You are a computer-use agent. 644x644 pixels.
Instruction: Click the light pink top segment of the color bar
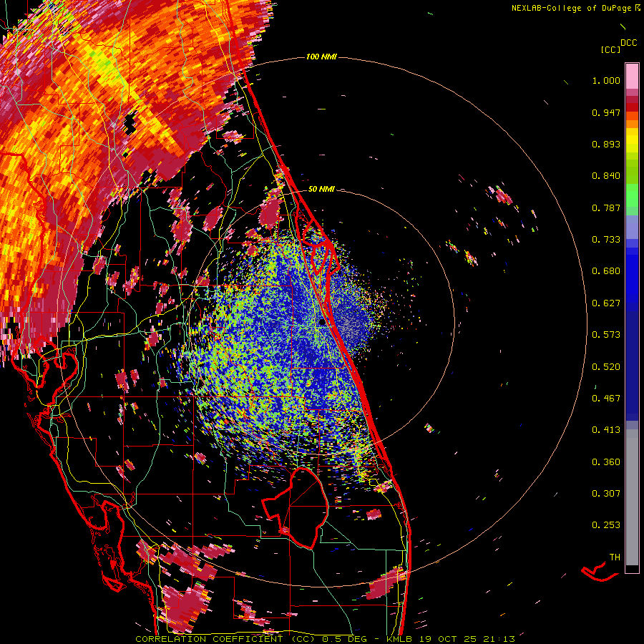point(632,77)
